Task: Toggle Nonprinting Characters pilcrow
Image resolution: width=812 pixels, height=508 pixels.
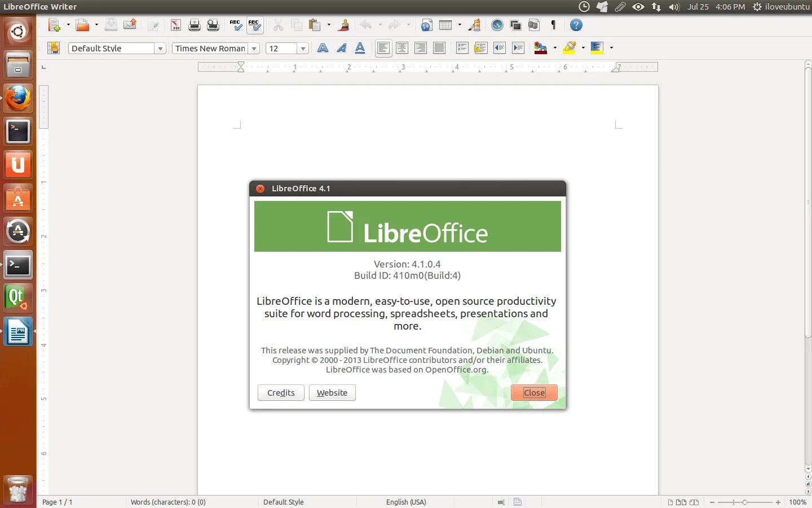Action: pyautogui.click(x=553, y=25)
